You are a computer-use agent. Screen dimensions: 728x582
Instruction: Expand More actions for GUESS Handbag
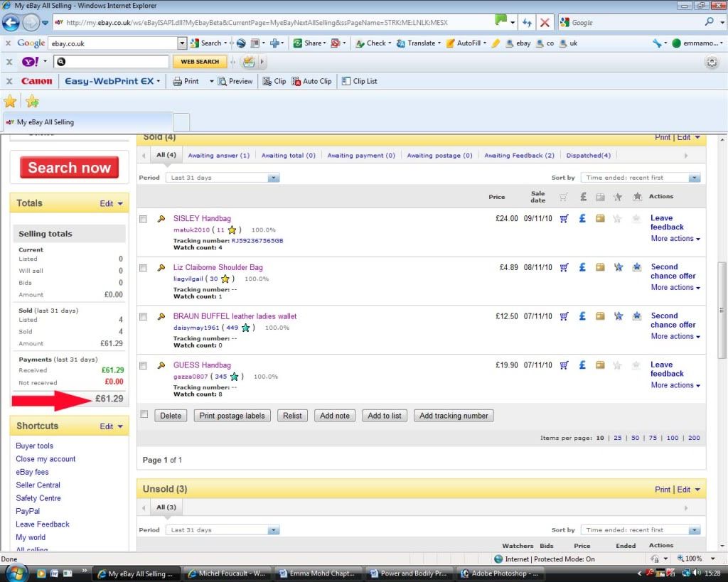[x=675, y=385]
